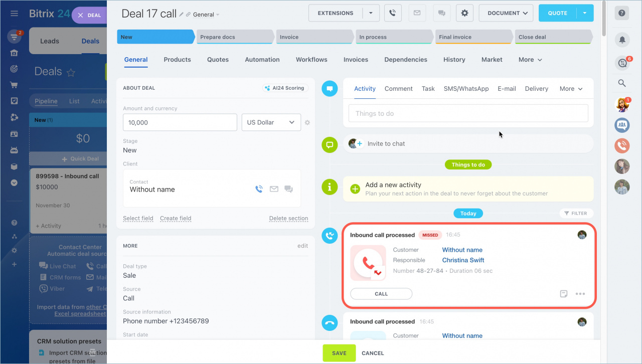
Task: Click the Create field link
Action: click(x=176, y=218)
